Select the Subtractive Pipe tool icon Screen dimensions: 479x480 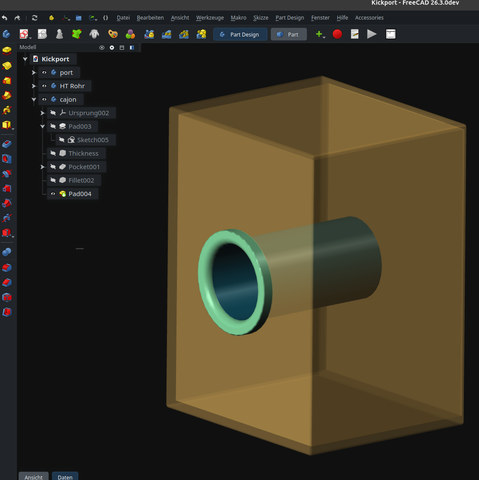coord(7,203)
